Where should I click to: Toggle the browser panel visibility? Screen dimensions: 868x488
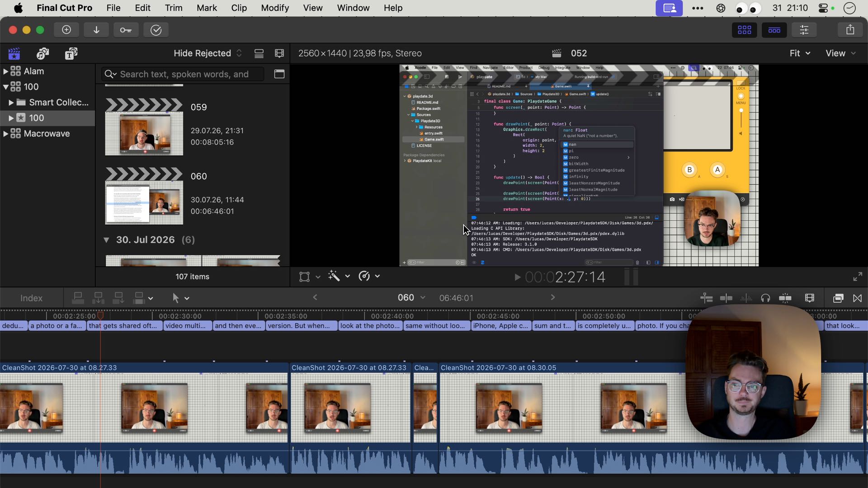tap(744, 30)
